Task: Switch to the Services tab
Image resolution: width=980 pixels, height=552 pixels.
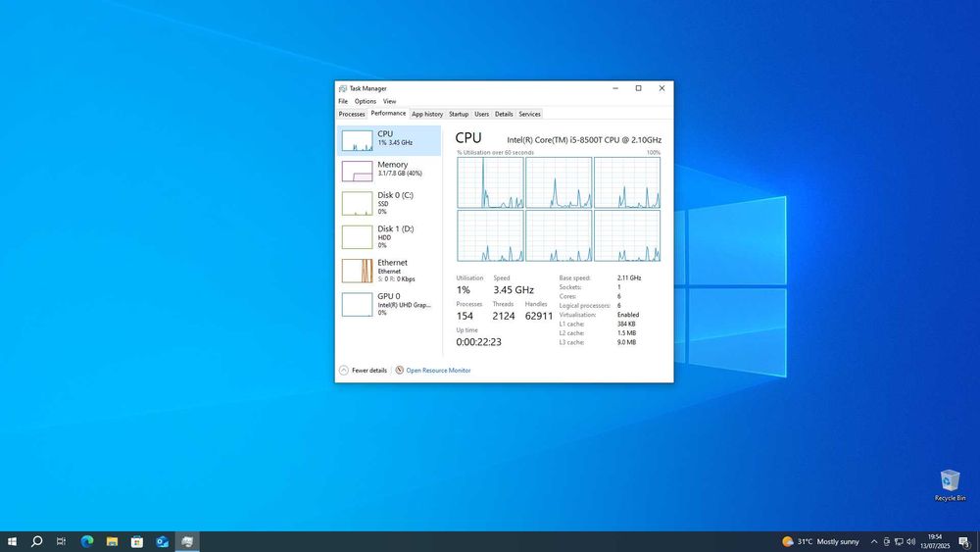Action: pyautogui.click(x=529, y=115)
